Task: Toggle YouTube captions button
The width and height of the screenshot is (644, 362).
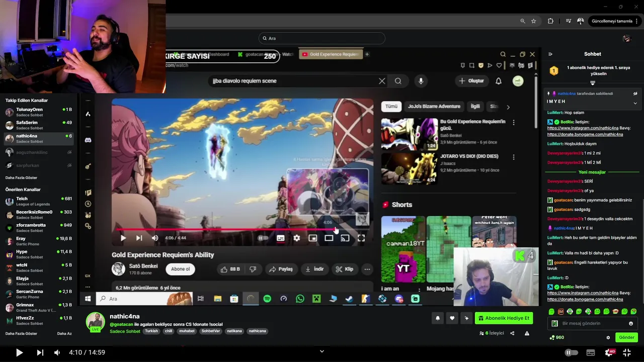Action: click(x=281, y=238)
